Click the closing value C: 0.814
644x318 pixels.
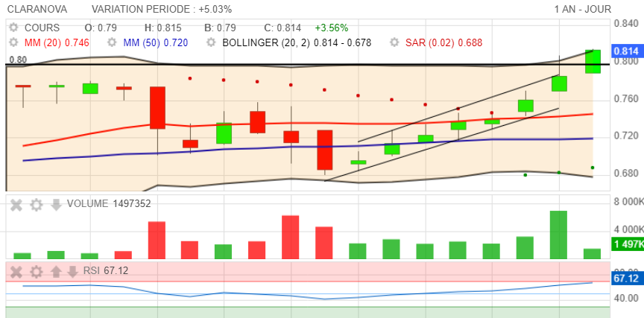point(282,28)
